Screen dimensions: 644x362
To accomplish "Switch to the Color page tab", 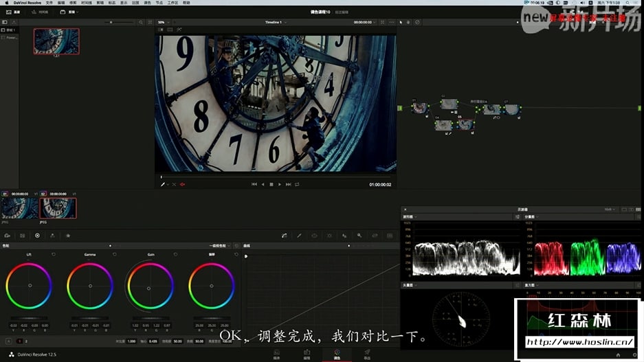I will point(337,354).
